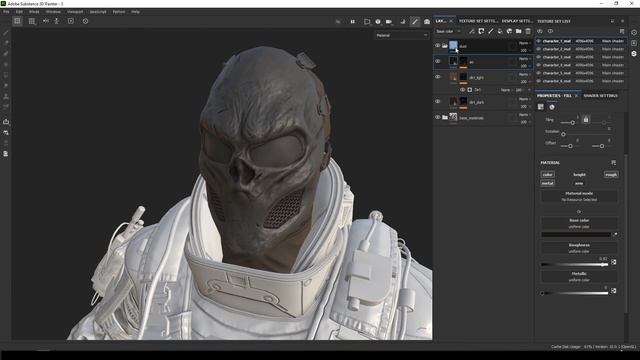640x360 pixels.
Task: Switch to Shader Settings tab
Action: (x=600, y=96)
